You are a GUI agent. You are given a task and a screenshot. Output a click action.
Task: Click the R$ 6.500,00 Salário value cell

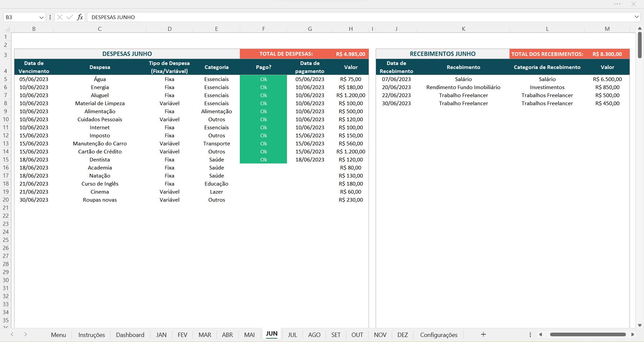click(x=607, y=79)
